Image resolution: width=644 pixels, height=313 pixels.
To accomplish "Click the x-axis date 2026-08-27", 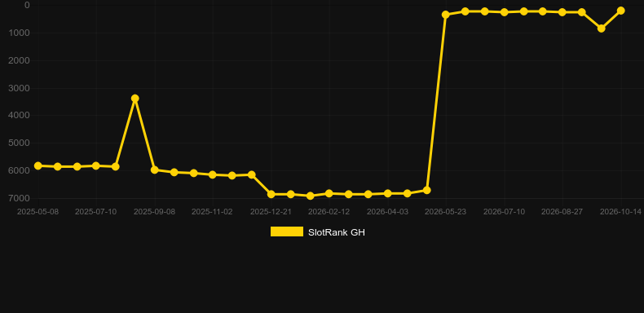I will pos(562,212).
